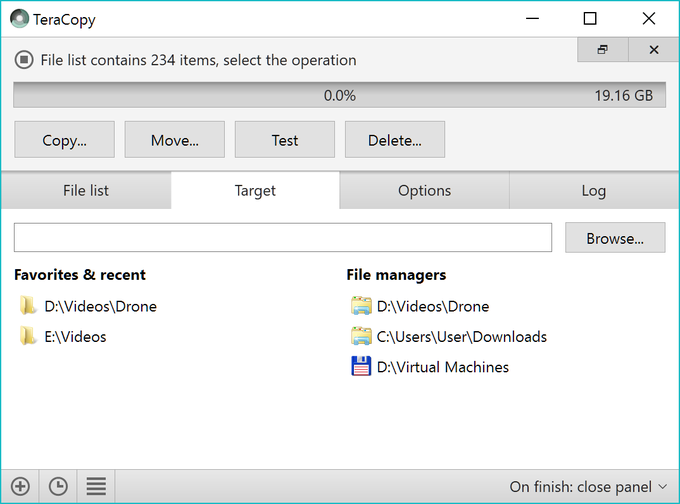
Task: Select the D:\Videos\Drone favorite folder
Action: 100,306
